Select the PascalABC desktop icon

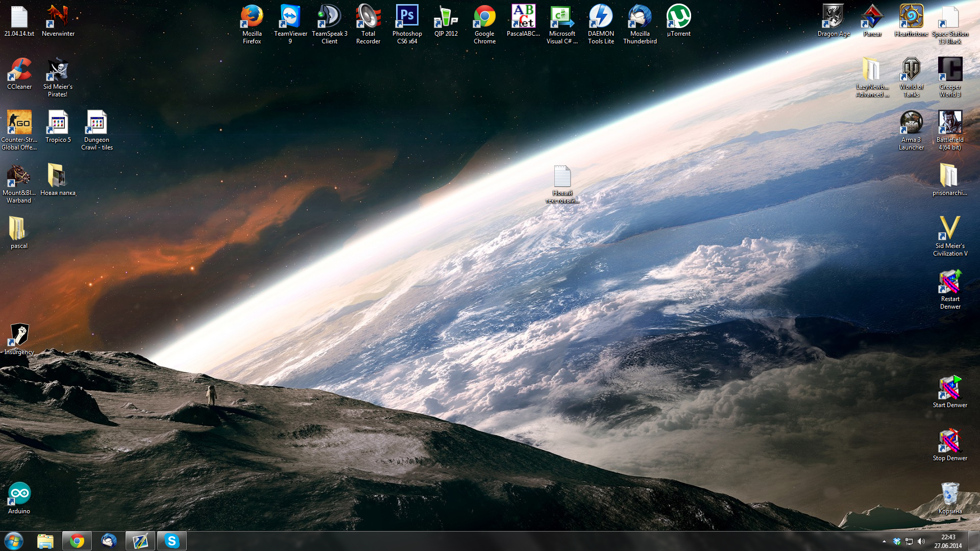click(x=523, y=20)
